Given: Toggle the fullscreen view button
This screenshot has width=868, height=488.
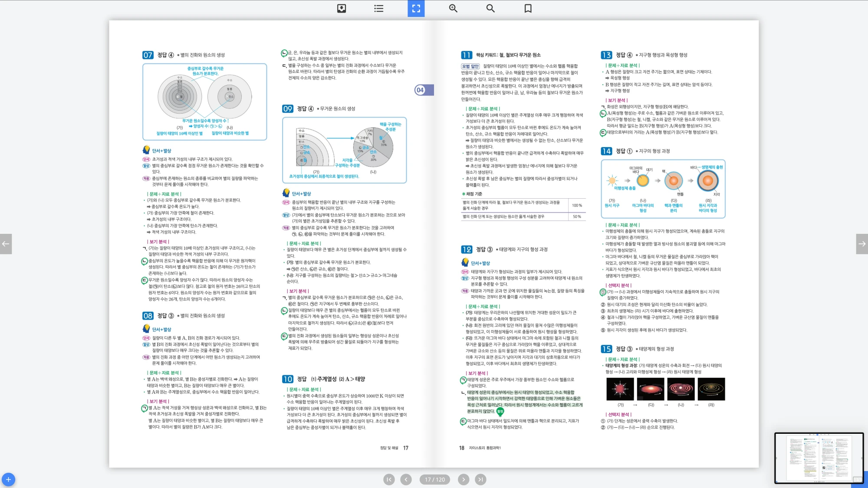Looking at the screenshot, I should click(x=416, y=8).
